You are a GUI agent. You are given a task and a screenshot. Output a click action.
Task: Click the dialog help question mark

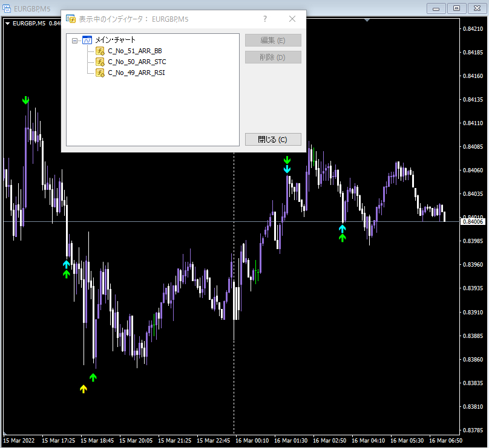264,19
